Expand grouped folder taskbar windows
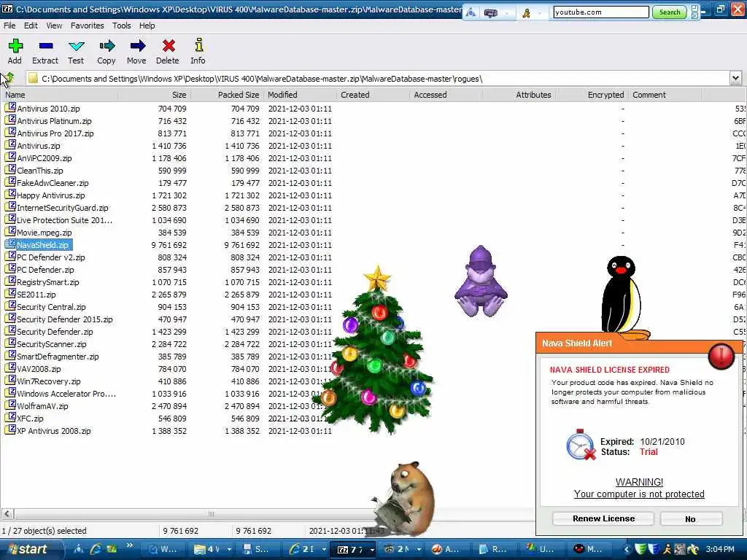 (x=229, y=550)
